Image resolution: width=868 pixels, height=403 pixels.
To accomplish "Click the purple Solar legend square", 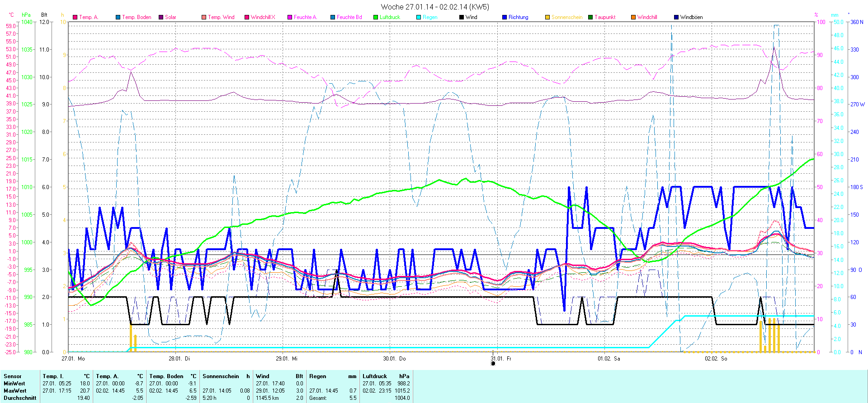I will coord(161,17).
